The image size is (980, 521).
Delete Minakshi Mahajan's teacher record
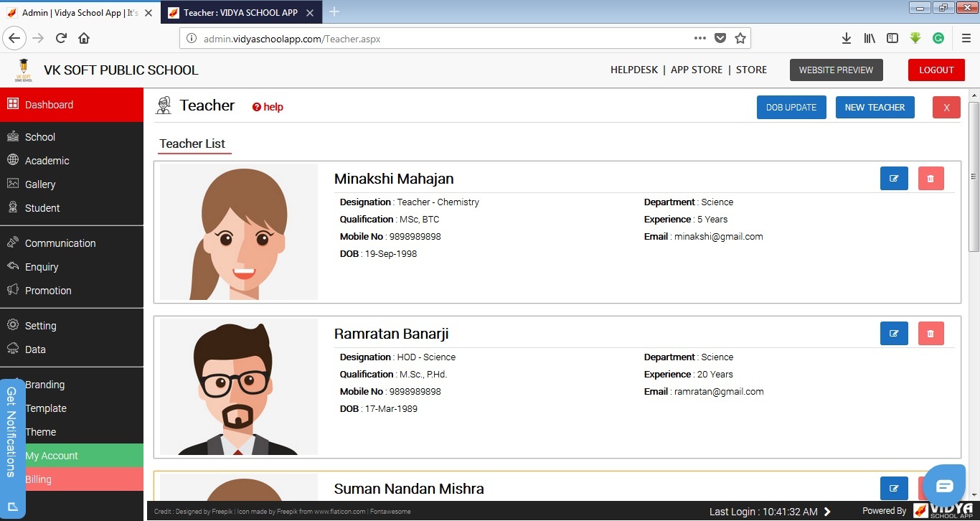[930, 178]
